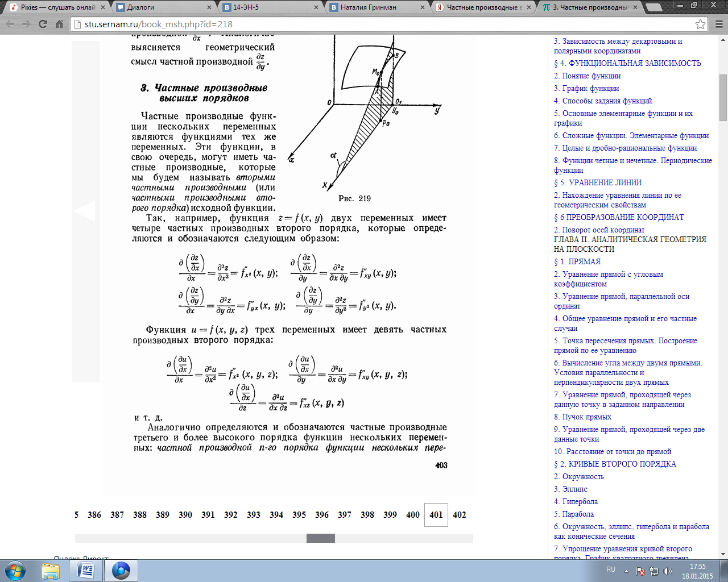The height and width of the screenshot is (582, 728).
Task: Open page 394 in pagination
Action: 276,515
